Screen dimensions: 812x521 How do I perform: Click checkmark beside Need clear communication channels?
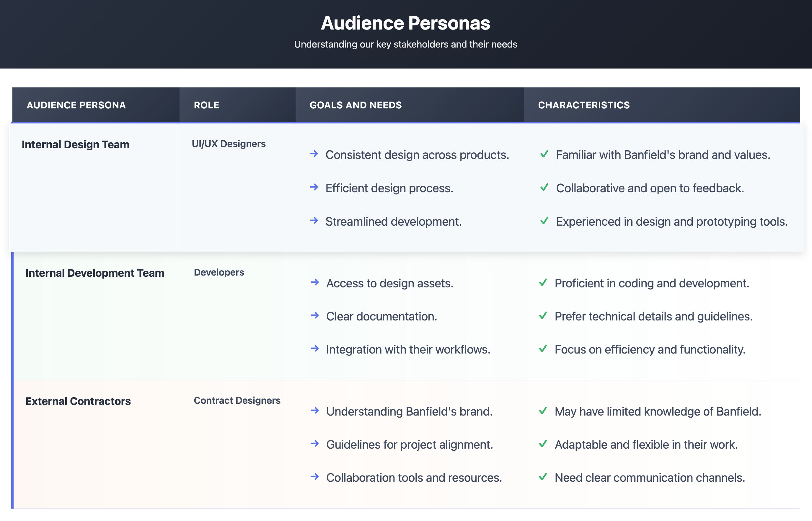click(x=543, y=477)
